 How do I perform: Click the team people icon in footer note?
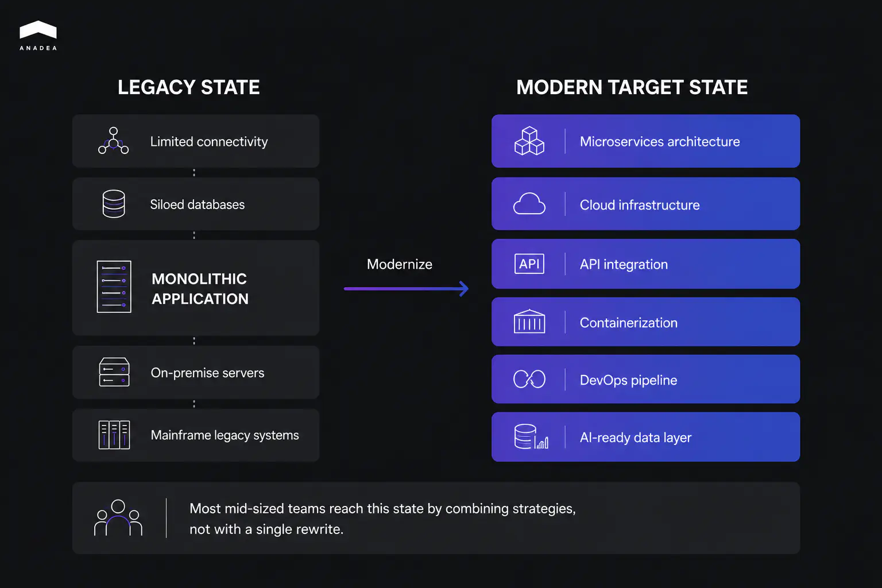click(118, 517)
